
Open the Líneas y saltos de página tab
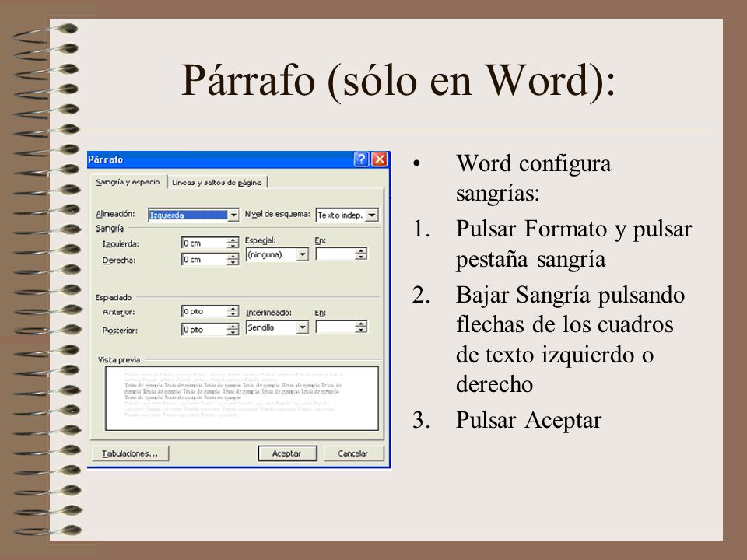217,182
